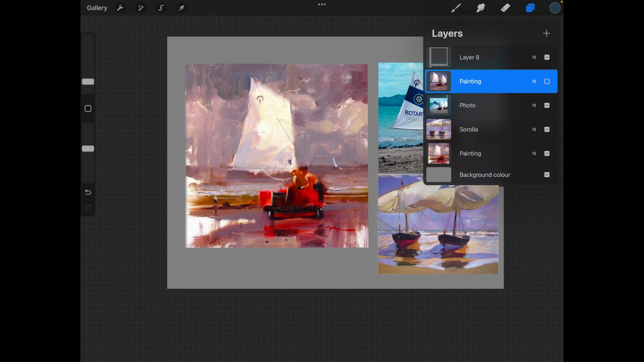Redo the last undone action
The image size is (644, 362).
click(88, 207)
